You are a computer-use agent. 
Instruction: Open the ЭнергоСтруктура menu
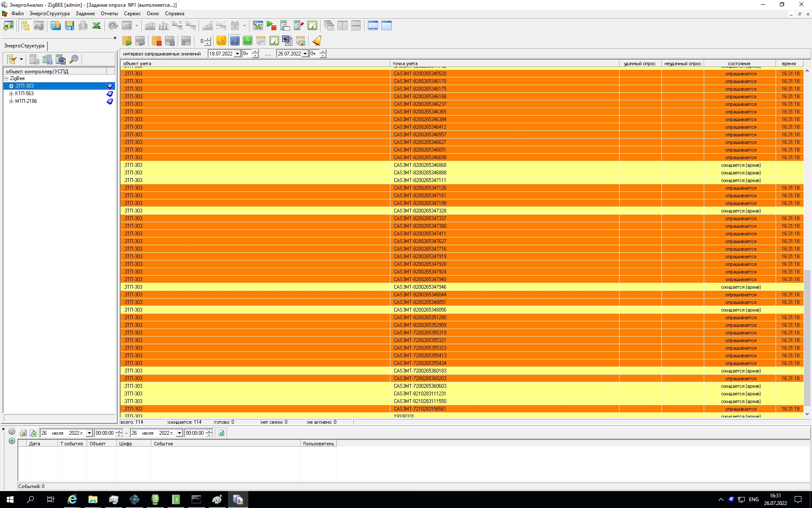49,14
